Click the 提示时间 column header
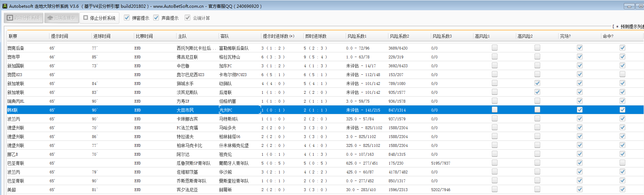This screenshot has height=195, width=644. pyautogui.click(x=59, y=36)
